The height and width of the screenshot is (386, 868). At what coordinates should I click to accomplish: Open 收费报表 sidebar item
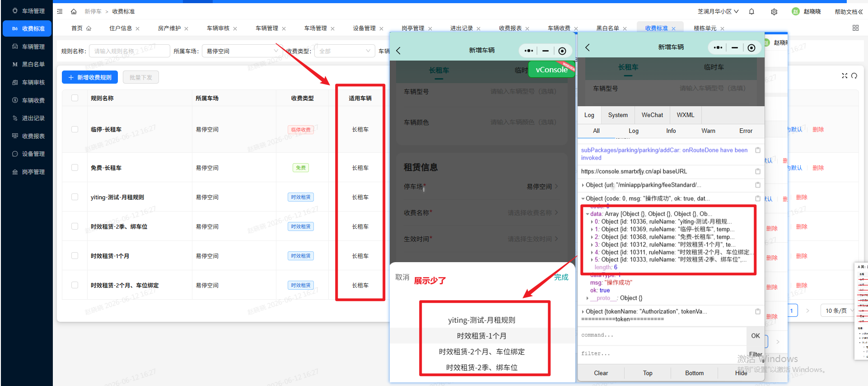28,136
